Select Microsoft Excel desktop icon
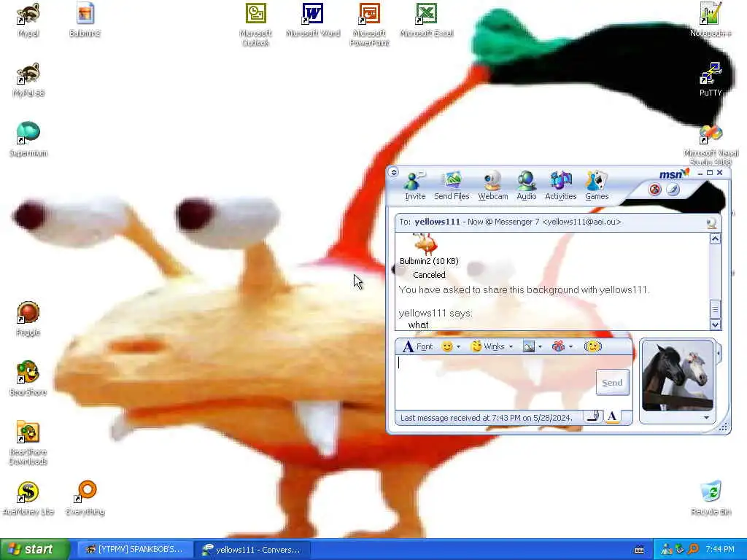 (x=426, y=20)
